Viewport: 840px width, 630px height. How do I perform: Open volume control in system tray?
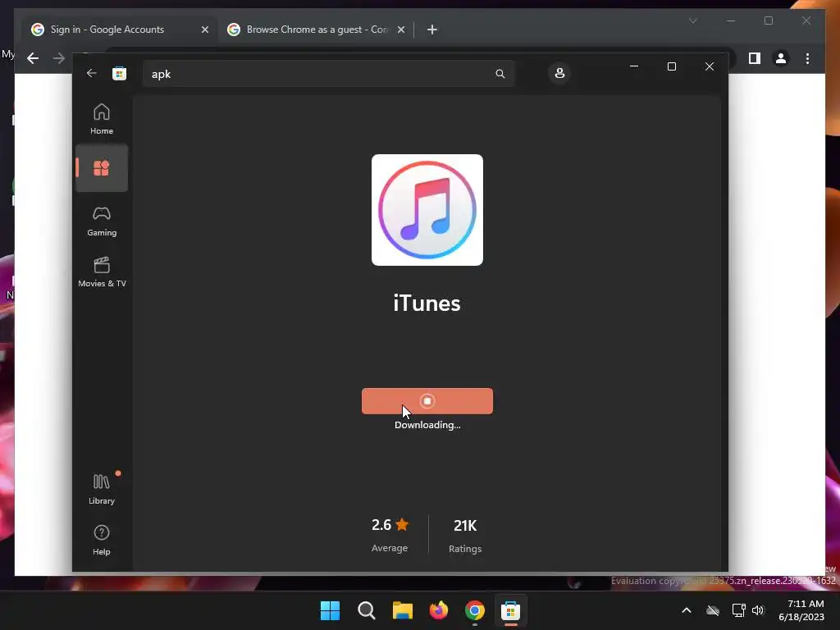pos(758,610)
